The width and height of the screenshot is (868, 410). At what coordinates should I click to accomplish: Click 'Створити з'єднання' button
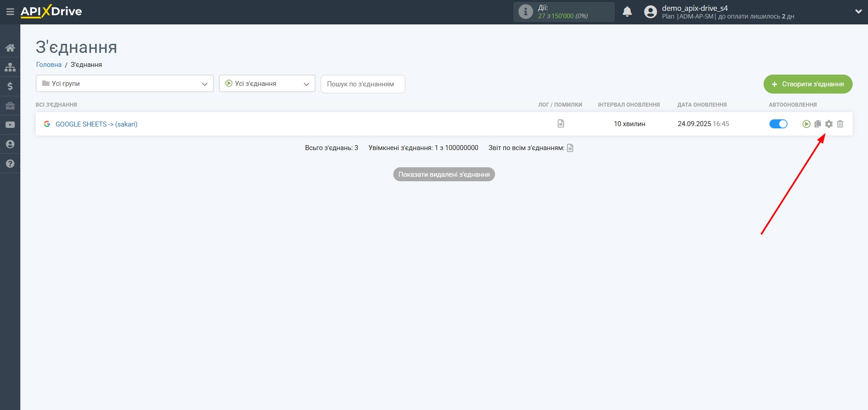pos(807,84)
